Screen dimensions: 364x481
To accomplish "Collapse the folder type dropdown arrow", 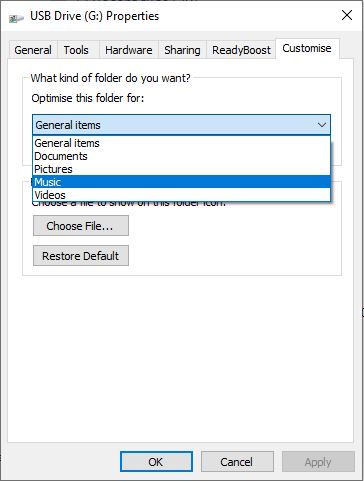I will coord(322,125).
